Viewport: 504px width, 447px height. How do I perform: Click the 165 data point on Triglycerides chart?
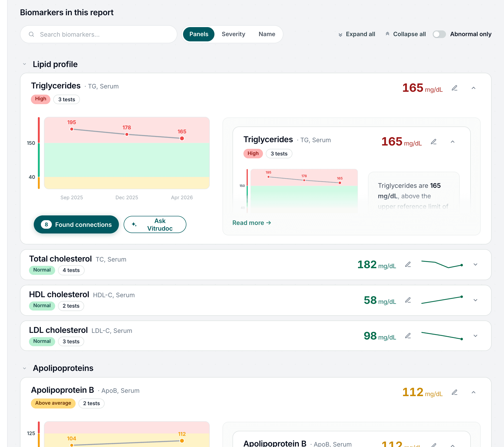click(182, 138)
